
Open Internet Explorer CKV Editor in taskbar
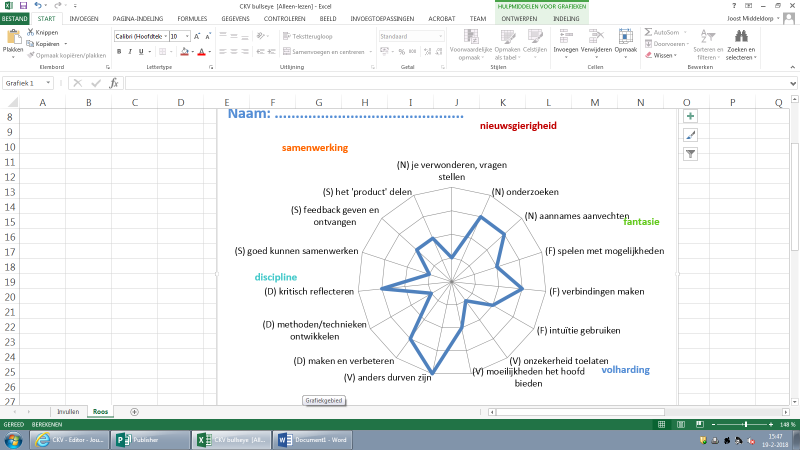pyautogui.click(x=69, y=440)
